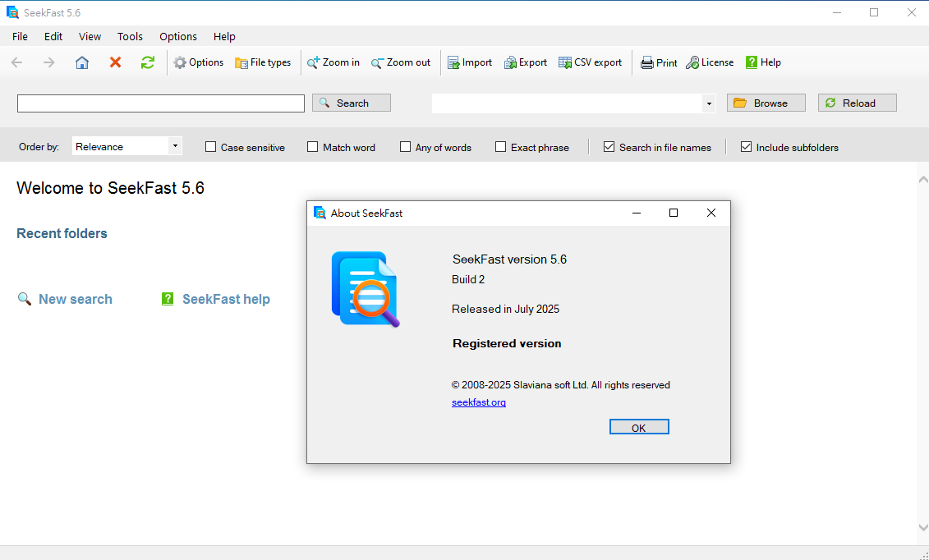Click the vertical scrollbar down arrow

pyautogui.click(x=922, y=527)
